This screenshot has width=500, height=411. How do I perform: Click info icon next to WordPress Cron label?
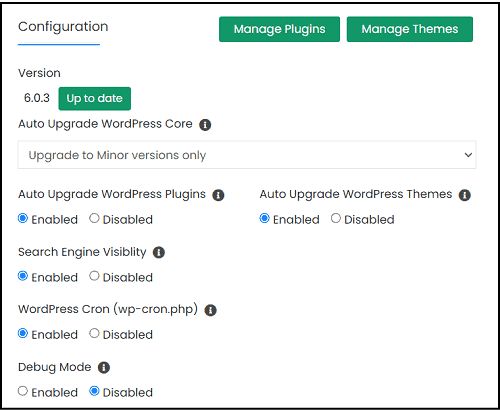click(x=210, y=310)
